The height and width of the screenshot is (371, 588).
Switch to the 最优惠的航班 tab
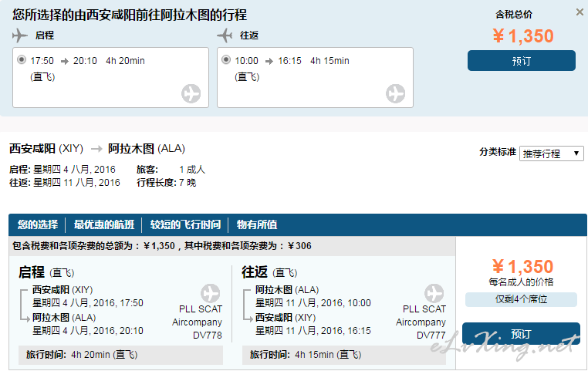104,224
